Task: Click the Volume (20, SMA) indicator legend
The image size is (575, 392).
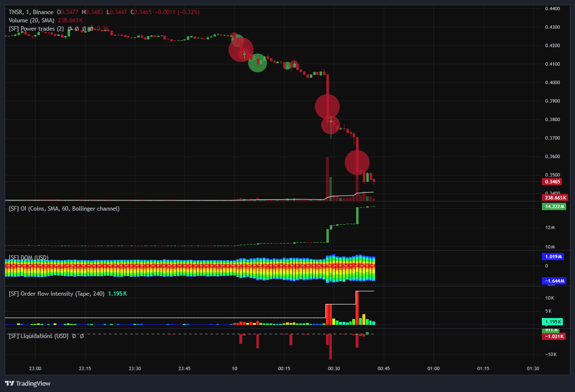Action: coord(32,20)
